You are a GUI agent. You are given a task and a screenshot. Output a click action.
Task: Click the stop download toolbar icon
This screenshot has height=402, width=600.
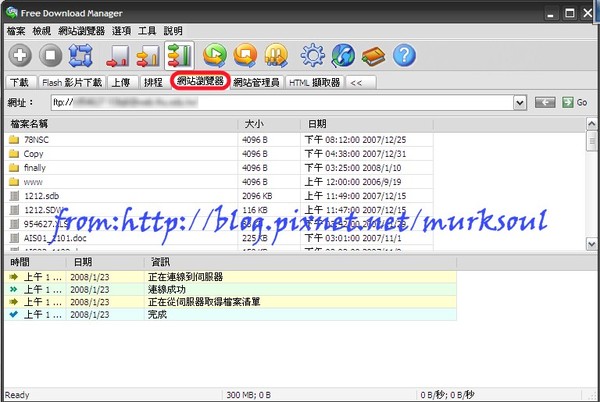[x=51, y=55]
